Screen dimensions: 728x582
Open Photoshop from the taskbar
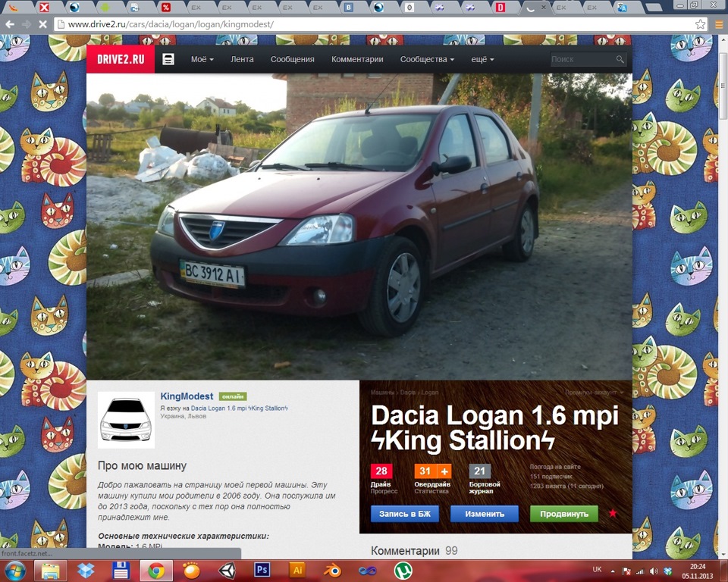pos(262,570)
